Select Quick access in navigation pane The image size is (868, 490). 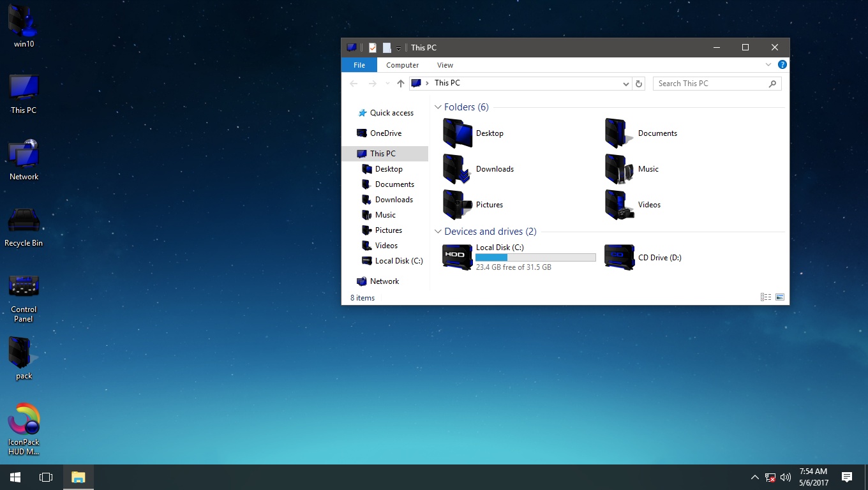tap(385, 113)
